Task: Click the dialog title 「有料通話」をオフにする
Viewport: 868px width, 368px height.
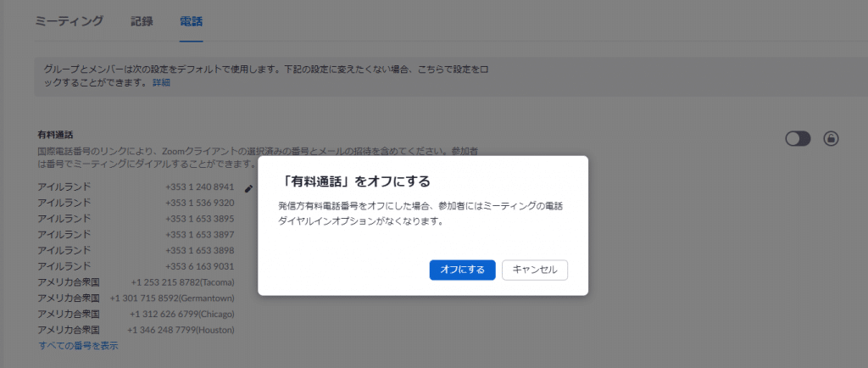Action: pos(352,181)
